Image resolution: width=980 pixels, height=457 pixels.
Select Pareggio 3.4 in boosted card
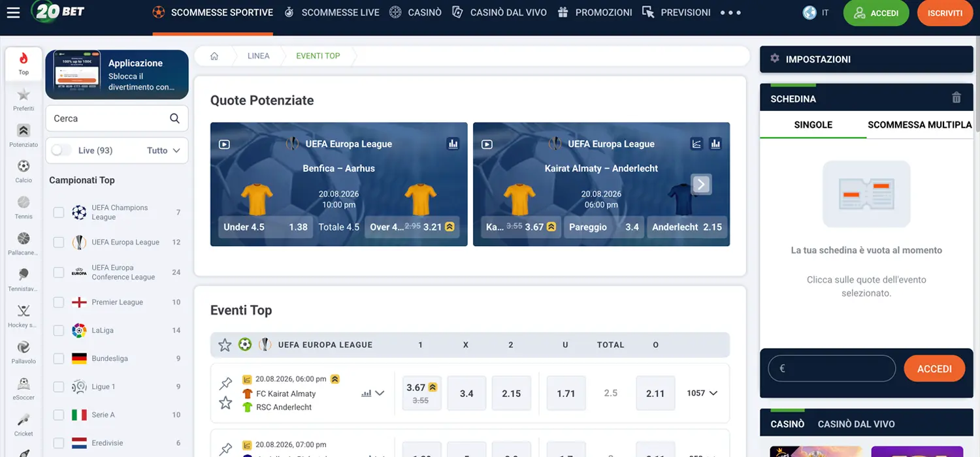tap(604, 227)
